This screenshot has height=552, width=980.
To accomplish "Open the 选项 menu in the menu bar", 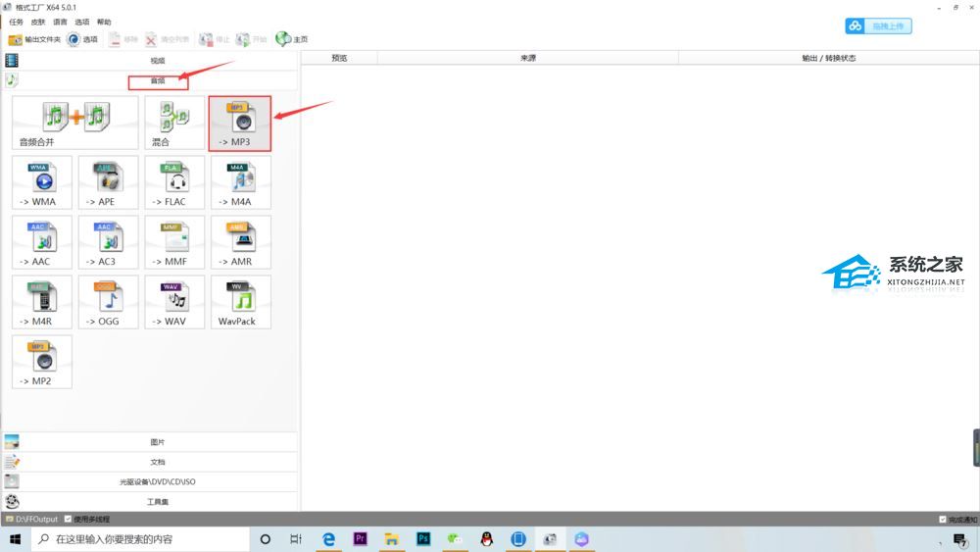I will tap(82, 22).
